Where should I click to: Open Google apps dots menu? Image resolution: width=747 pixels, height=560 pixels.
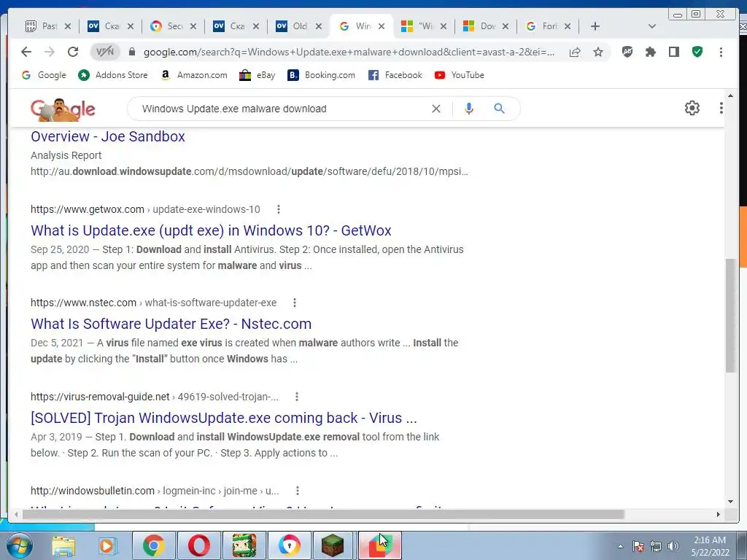pyautogui.click(x=721, y=108)
